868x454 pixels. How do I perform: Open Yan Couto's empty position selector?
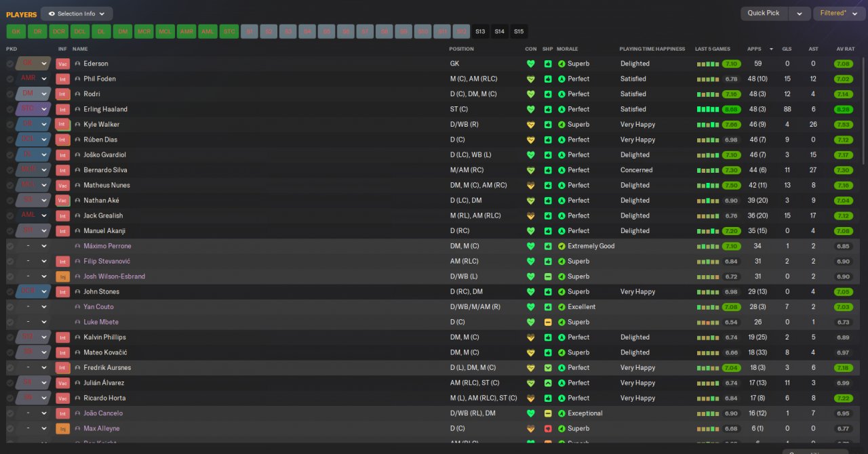coord(33,307)
